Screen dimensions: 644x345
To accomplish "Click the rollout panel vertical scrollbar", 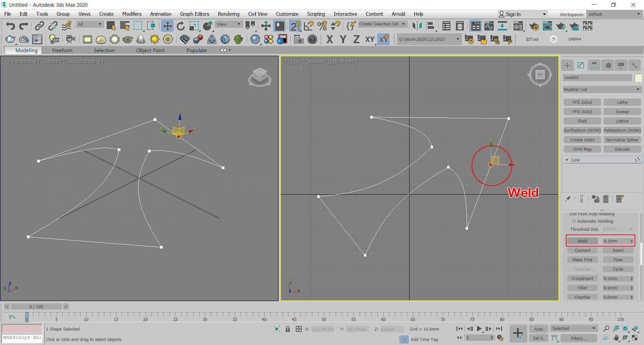I will [641, 254].
